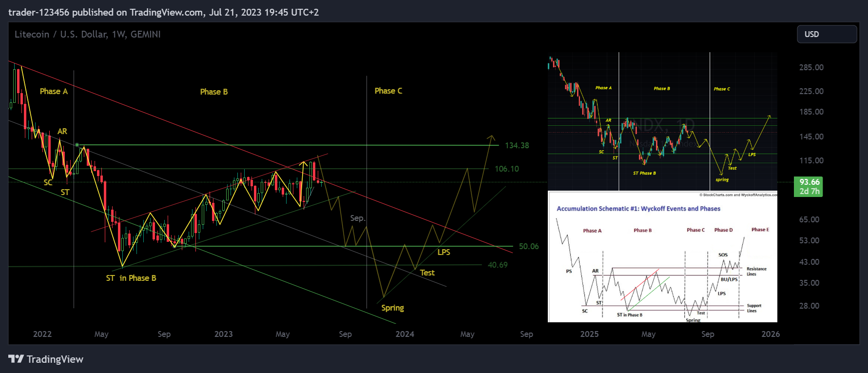Image resolution: width=868 pixels, height=373 pixels.
Task: Click the 'Phase C' label on main chart
Action: pyautogui.click(x=388, y=91)
